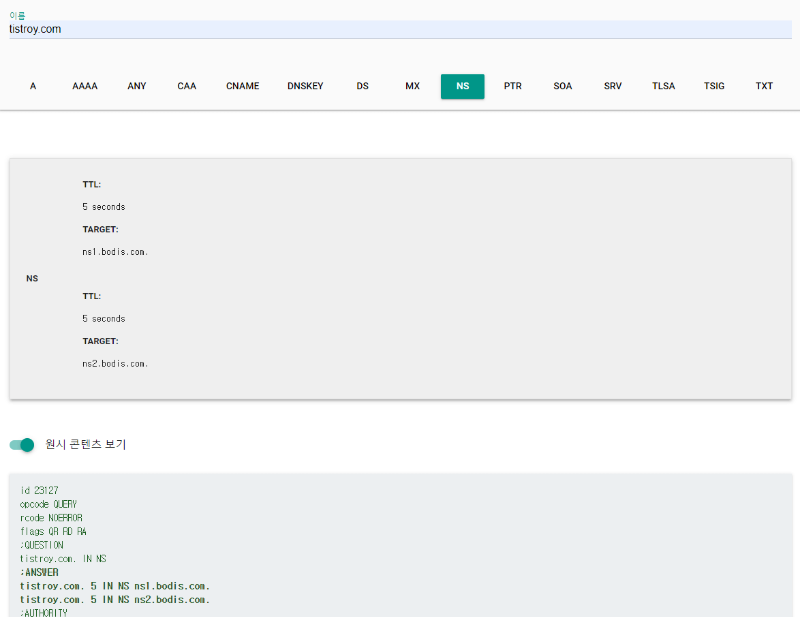The image size is (800, 617).
Task: Select the TXT record type tab
Action: [764, 86]
